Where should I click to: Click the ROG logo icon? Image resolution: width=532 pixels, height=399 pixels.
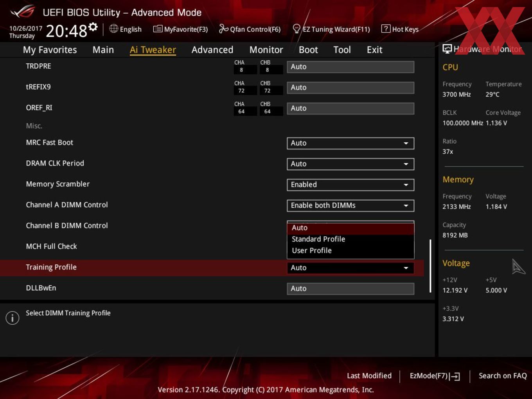tap(22, 12)
